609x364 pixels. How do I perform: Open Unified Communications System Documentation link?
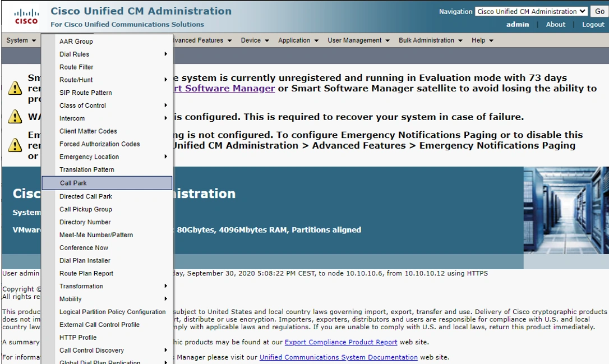point(338,357)
